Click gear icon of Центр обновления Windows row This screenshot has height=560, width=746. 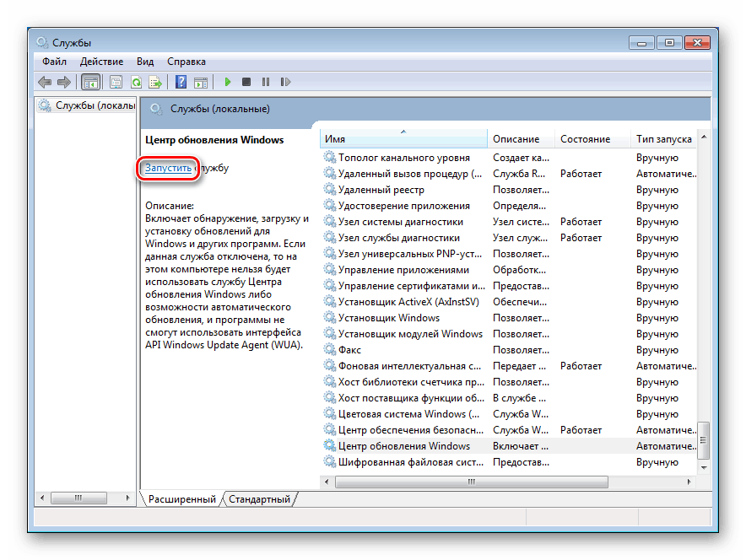330,445
